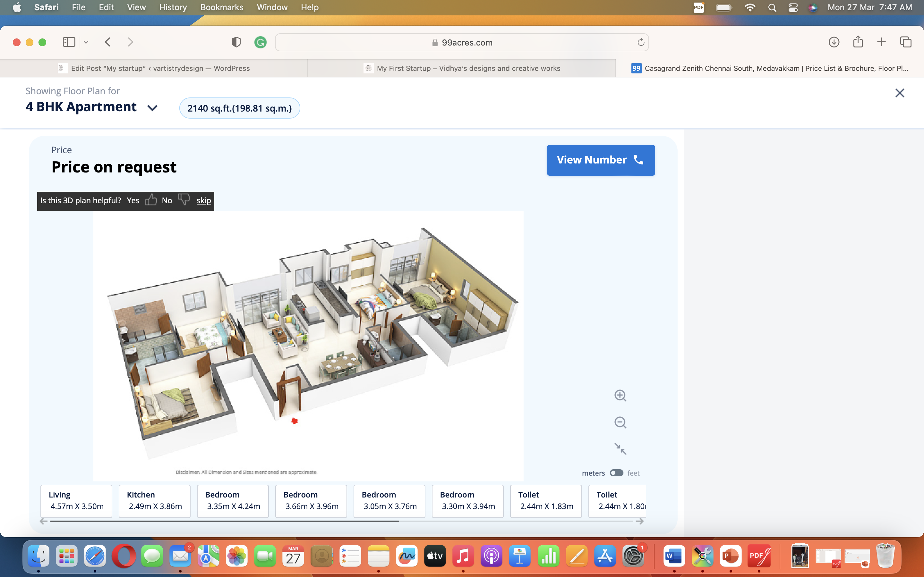The width and height of the screenshot is (924, 577).
Task: Click the skip link
Action: pos(203,201)
